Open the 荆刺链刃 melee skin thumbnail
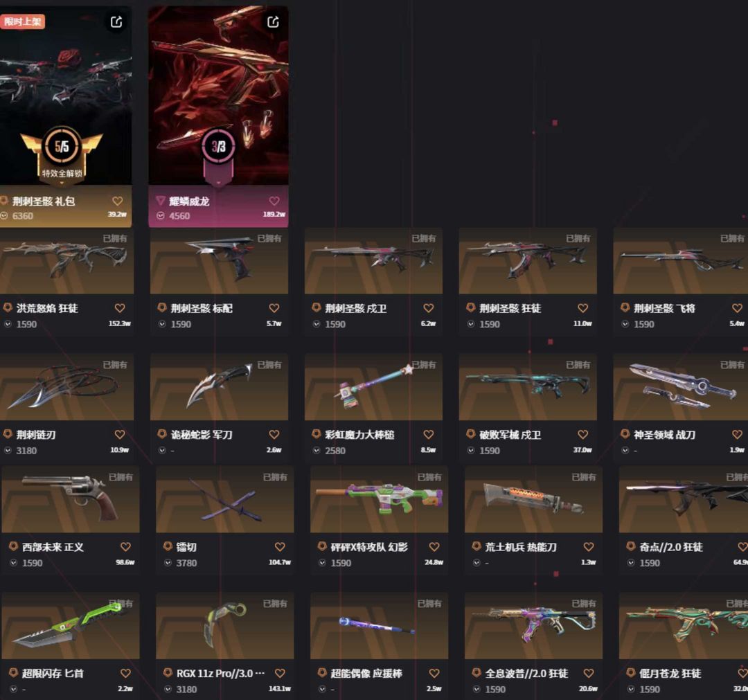 66,387
